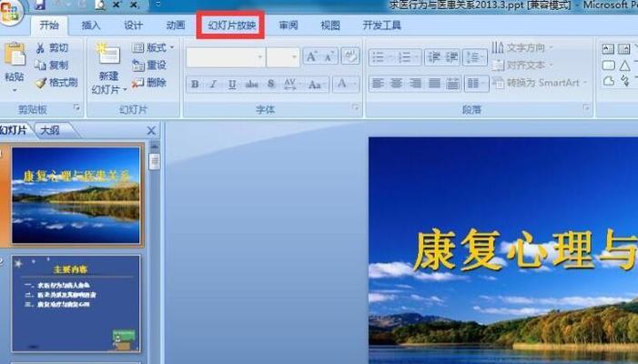Switch to the Home (开始) tab
This screenshot has width=638, height=364.
[x=49, y=25]
